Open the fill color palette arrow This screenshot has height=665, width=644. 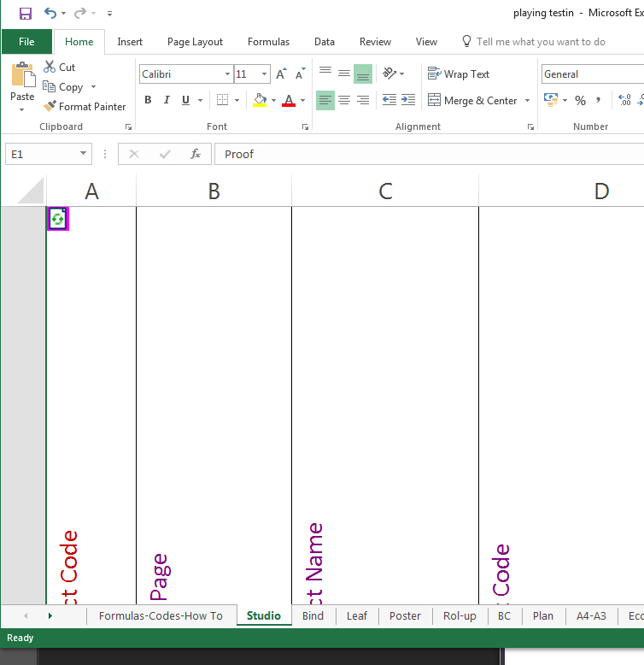click(x=273, y=101)
